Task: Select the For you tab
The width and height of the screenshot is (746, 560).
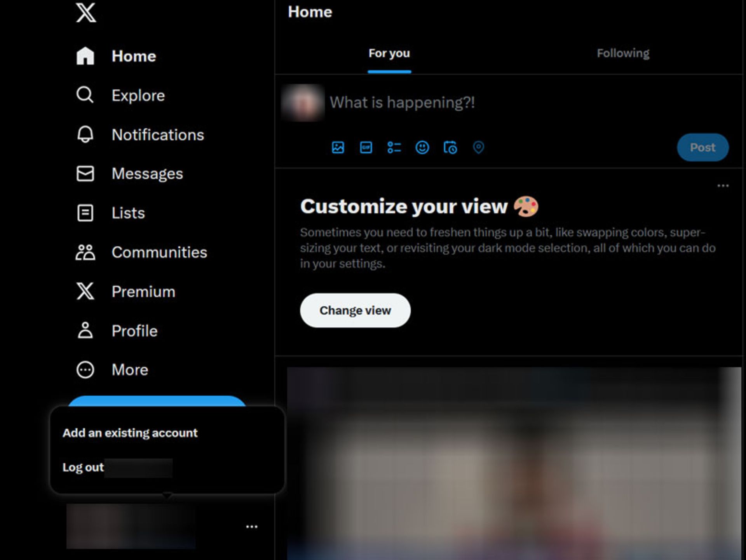Action: point(389,54)
